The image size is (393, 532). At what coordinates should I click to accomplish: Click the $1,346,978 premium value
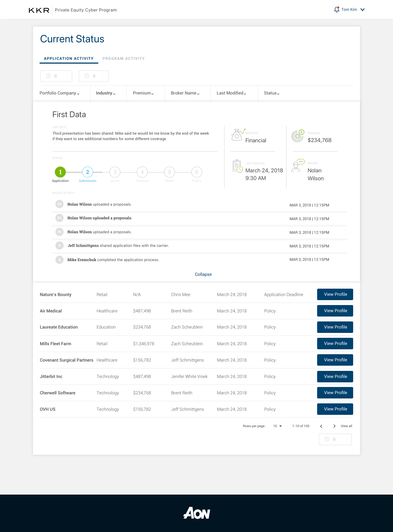coord(144,344)
